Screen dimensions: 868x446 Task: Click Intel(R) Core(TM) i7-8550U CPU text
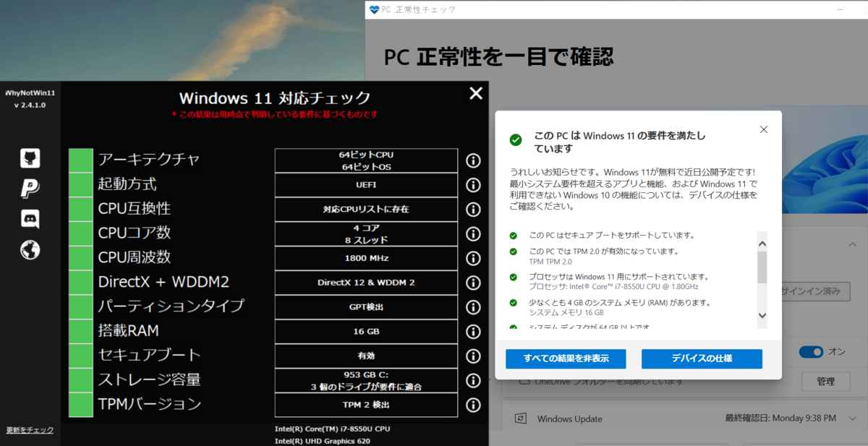332,429
